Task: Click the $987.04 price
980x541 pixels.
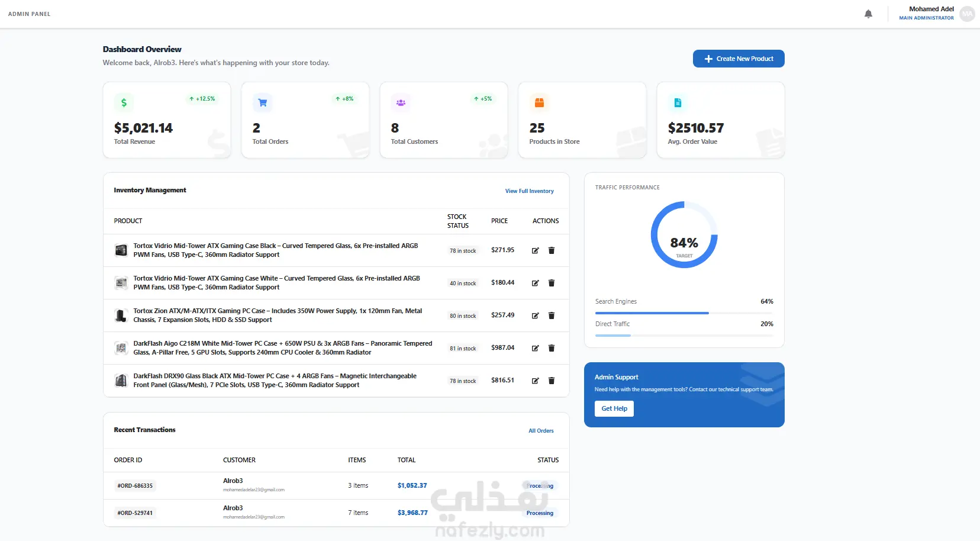Action: pyautogui.click(x=502, y=347)
